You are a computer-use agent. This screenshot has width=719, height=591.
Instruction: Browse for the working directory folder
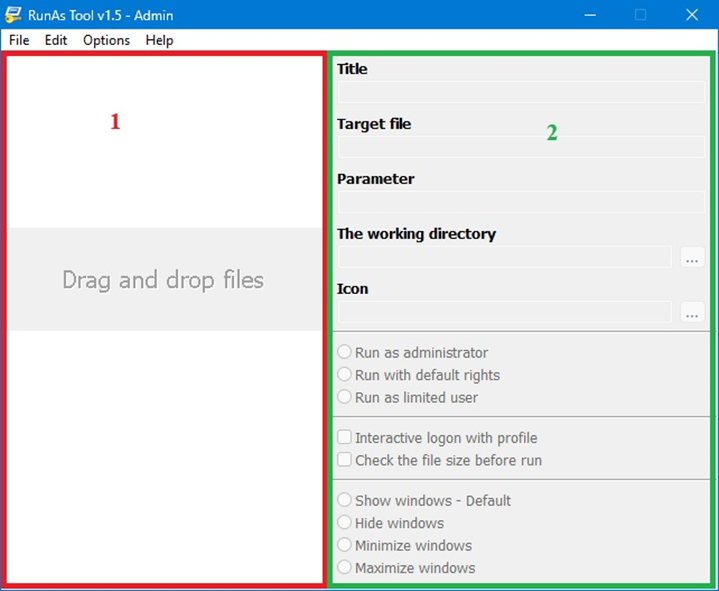click(692, 257)
